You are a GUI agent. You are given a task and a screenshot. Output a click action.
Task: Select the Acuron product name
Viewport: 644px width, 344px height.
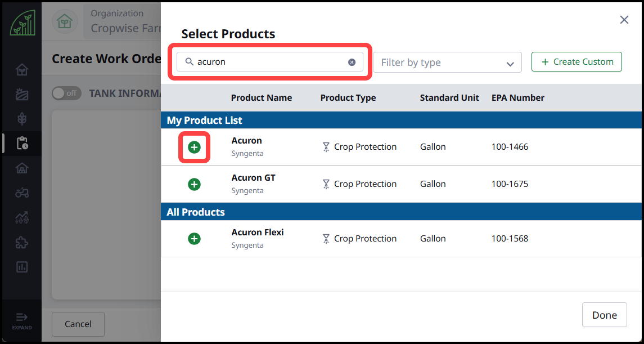(x=246, y=141)
